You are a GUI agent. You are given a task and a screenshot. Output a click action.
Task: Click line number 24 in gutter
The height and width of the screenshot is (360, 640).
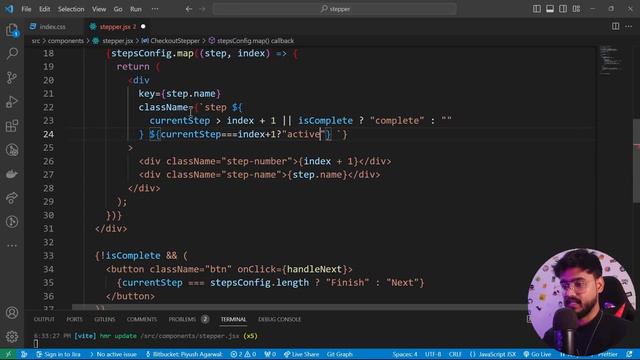pyautogui.click(x=48, y=134)
